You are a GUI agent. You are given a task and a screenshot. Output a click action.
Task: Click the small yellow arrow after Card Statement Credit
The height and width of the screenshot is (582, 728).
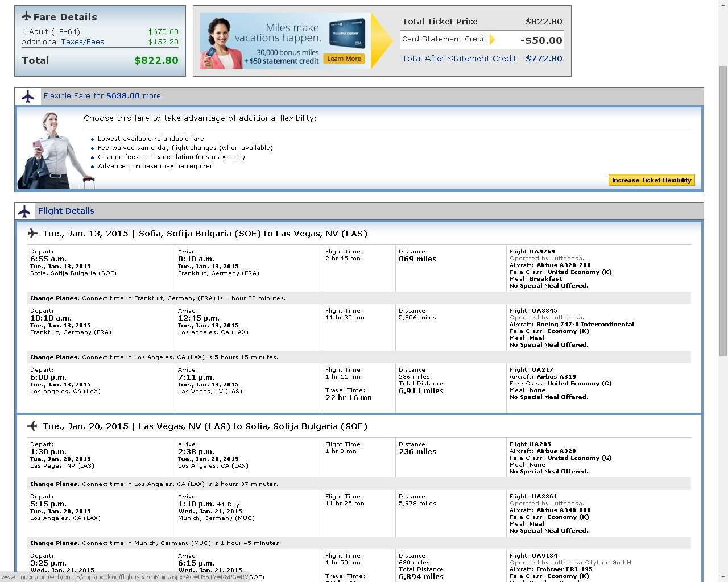coord(493,39)
